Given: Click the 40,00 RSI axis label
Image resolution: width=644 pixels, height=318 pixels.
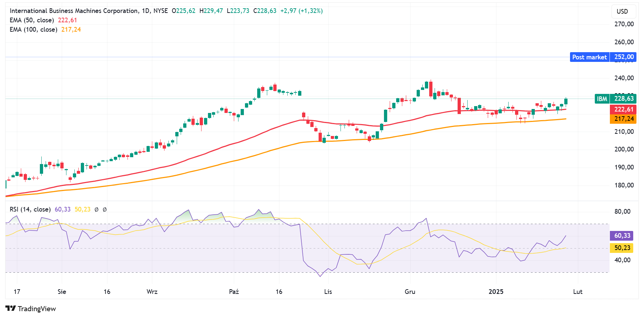Looking at the screenshot, I should 622,260.
